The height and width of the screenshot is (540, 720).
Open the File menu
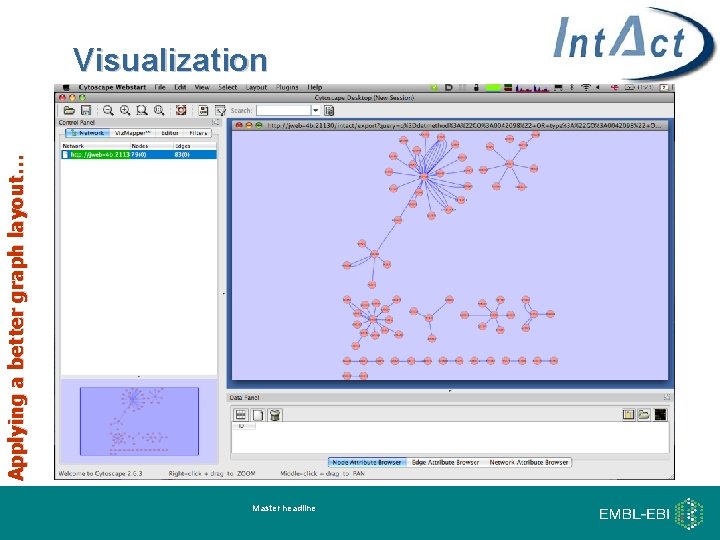160,87
